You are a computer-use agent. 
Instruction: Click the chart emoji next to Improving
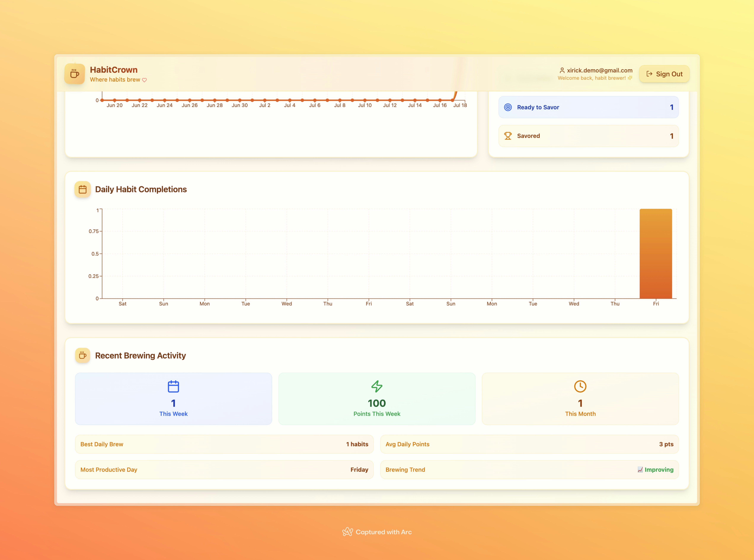(640, 470)
